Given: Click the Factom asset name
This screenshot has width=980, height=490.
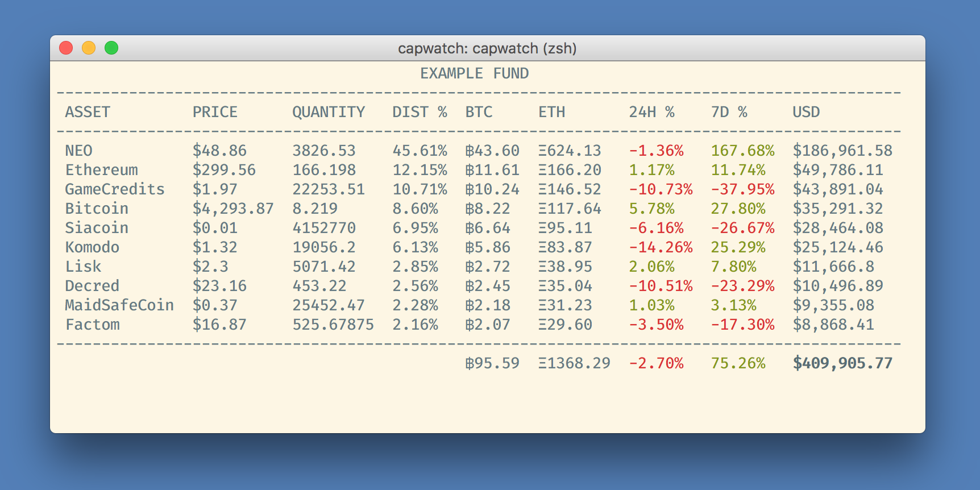Looking at the screenshot, I should tap(92, 325).
